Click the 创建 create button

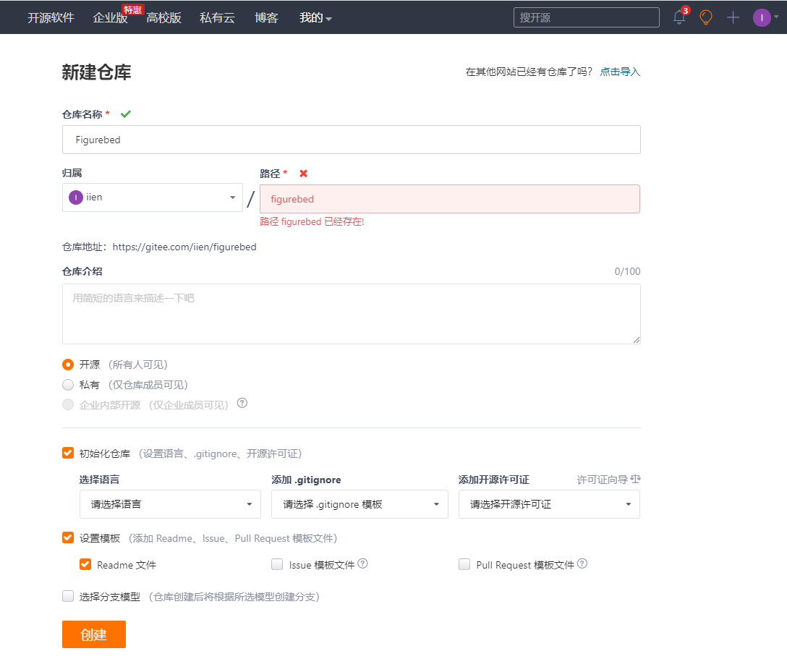[x=94, y=634]
